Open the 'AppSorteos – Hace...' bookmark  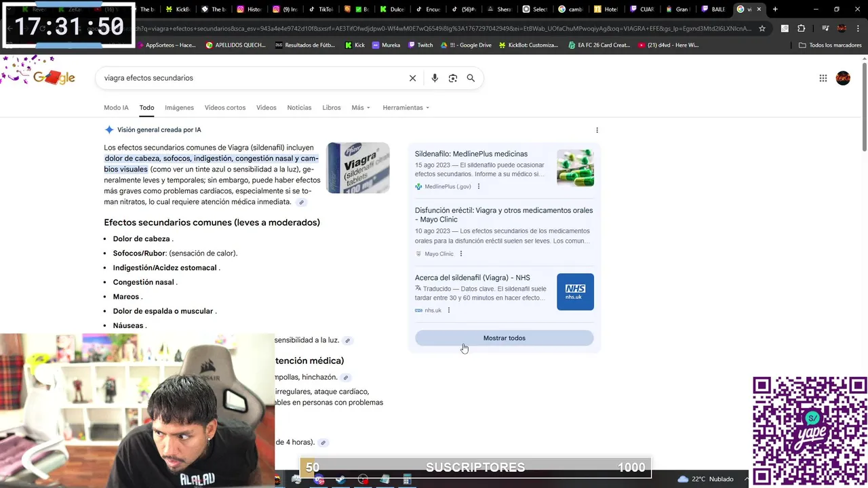tap(165, 45)
